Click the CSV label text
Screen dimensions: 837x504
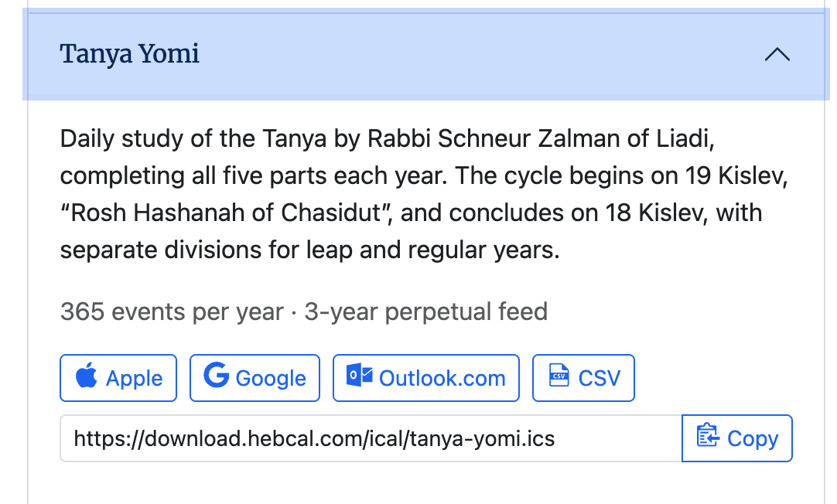coord(599,379)
